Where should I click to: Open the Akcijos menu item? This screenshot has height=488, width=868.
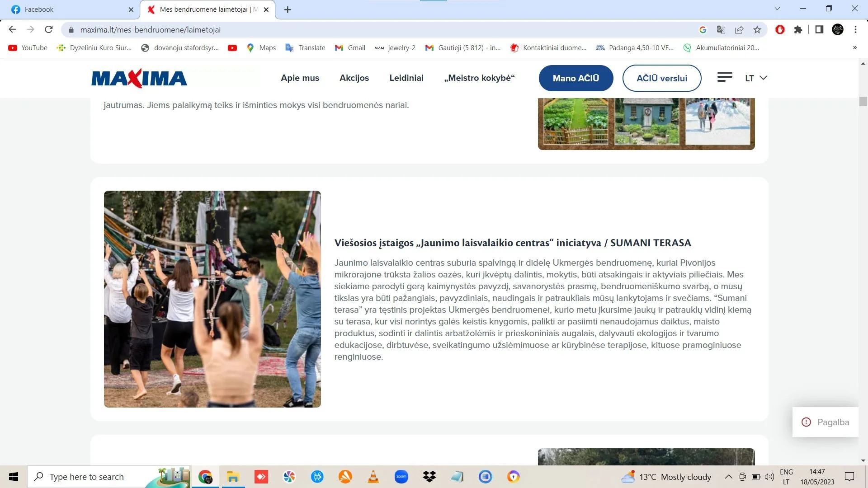tap(354, 78)
